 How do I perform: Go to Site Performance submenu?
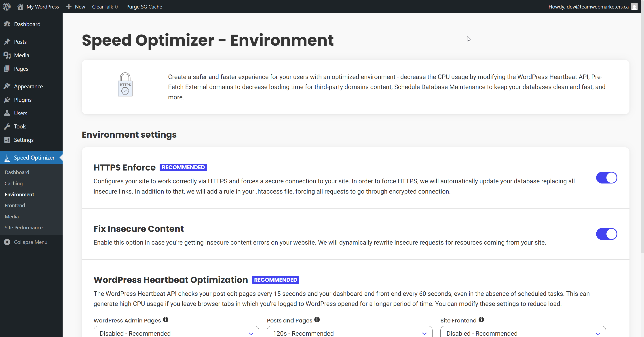point(23,227)
